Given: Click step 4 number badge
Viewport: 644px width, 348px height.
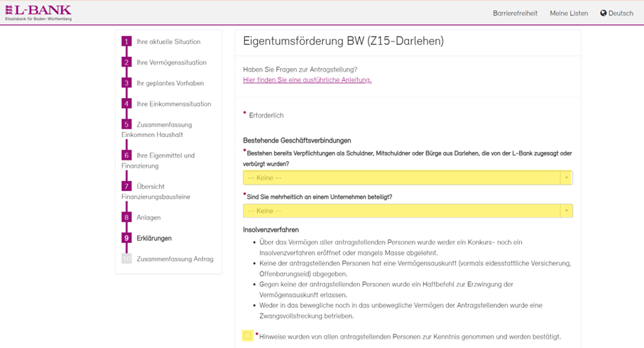Looking at the screenshot, I should coord(126,104).
